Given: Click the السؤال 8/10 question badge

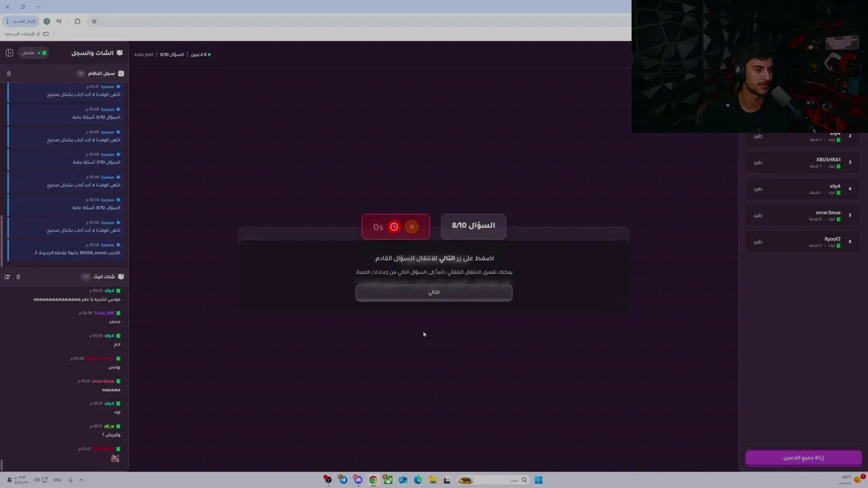Looking at the screenshot, I should pyautogui.click(x=473, y=226).
